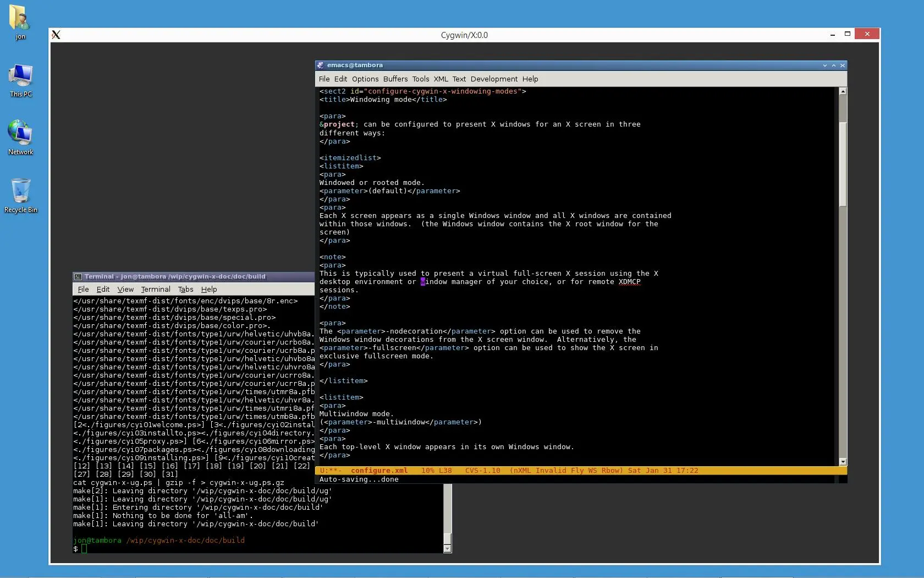Open the Terminal menu in Terminal window
Image resolution: width=924 pixels, height=578 pixels.
click(156, 290)
